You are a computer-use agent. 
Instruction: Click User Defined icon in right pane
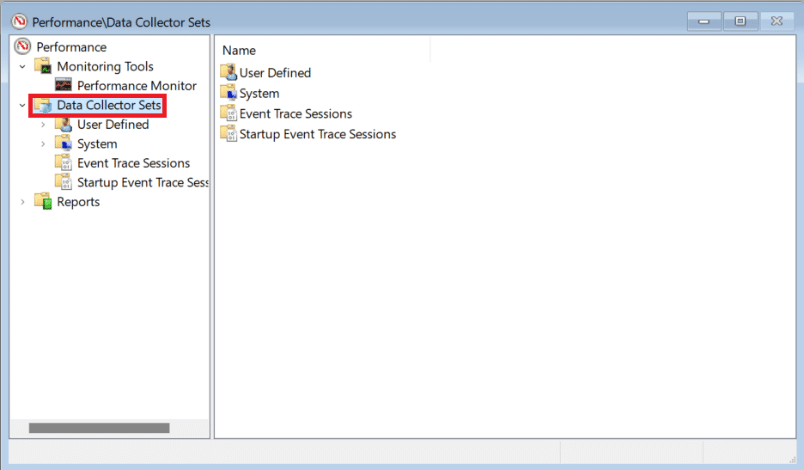point(228,72)
